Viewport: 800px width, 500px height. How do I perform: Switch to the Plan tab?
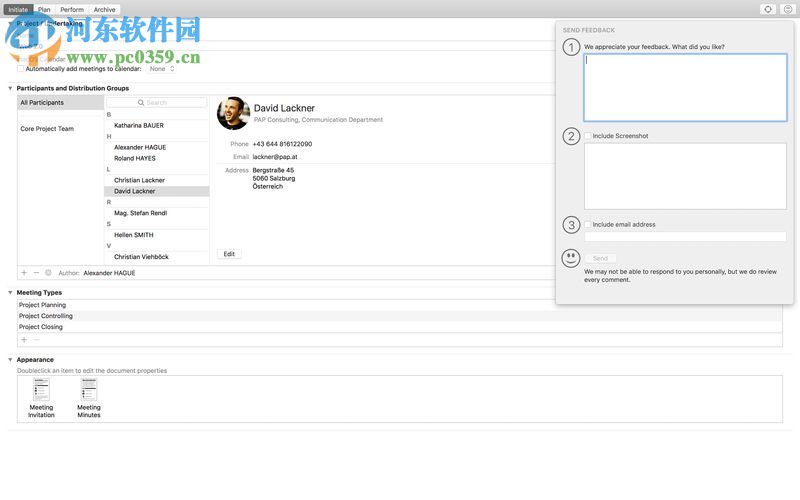click(x=44, y=10)
